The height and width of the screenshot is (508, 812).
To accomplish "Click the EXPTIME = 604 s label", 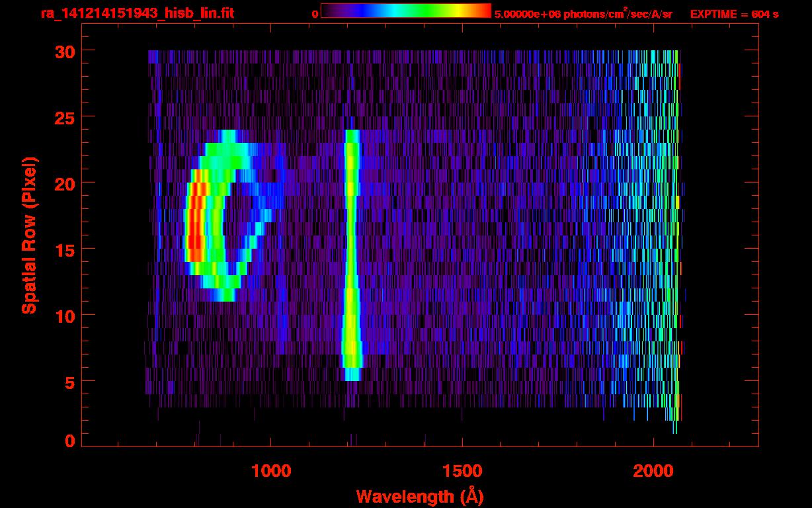I will [x=734, y=14].
